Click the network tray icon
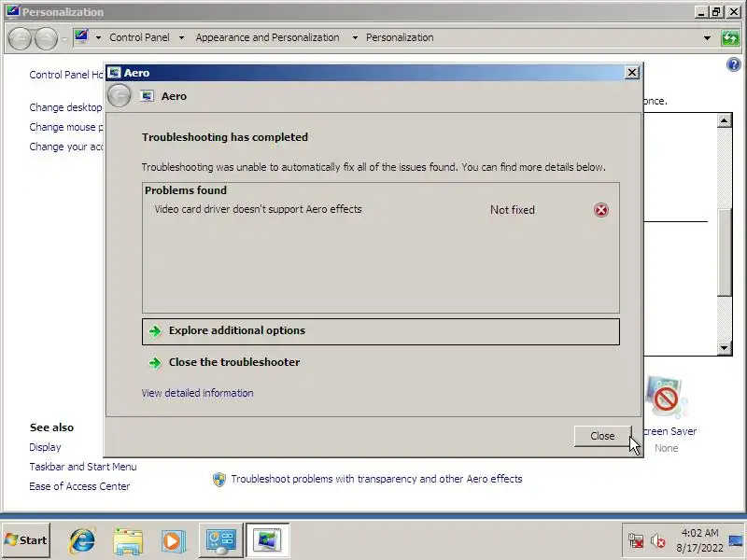Viewport: 747px width, 560px height. (x=636, y=540)
